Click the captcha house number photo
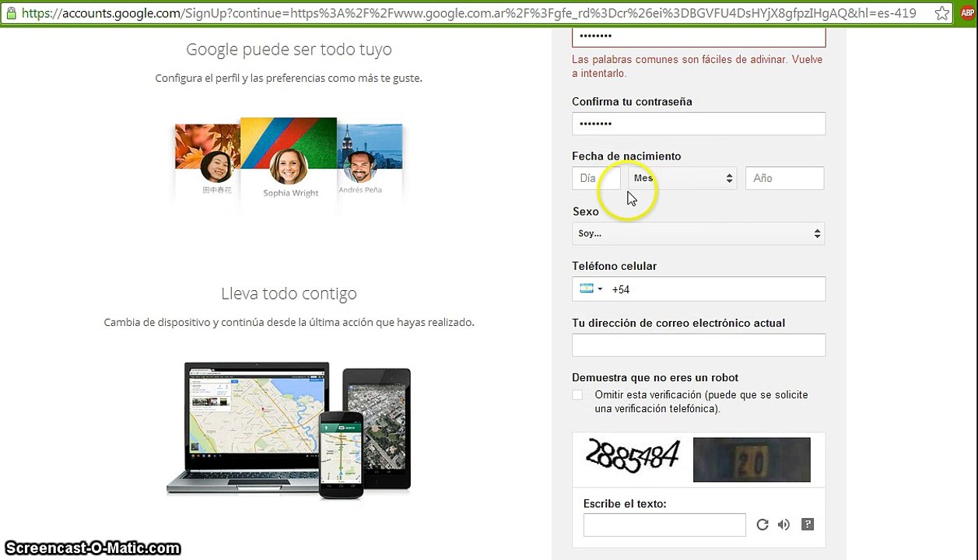This screenshot has width=978, height=560. click(752, 460)
